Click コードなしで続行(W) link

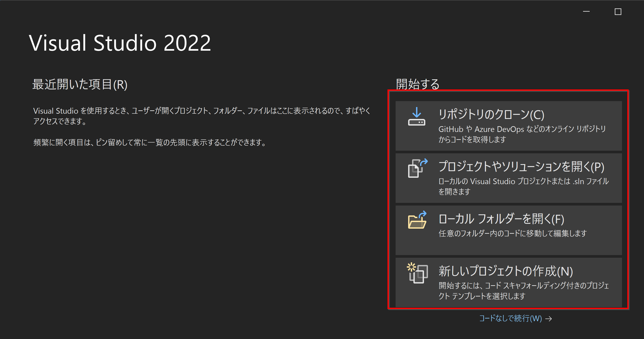[510, 319]
